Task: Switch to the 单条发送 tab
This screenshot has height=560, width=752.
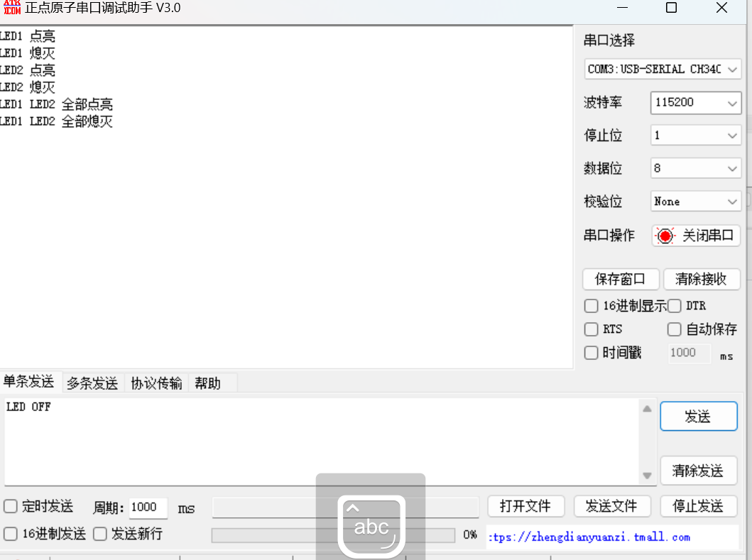Action: 29,382
